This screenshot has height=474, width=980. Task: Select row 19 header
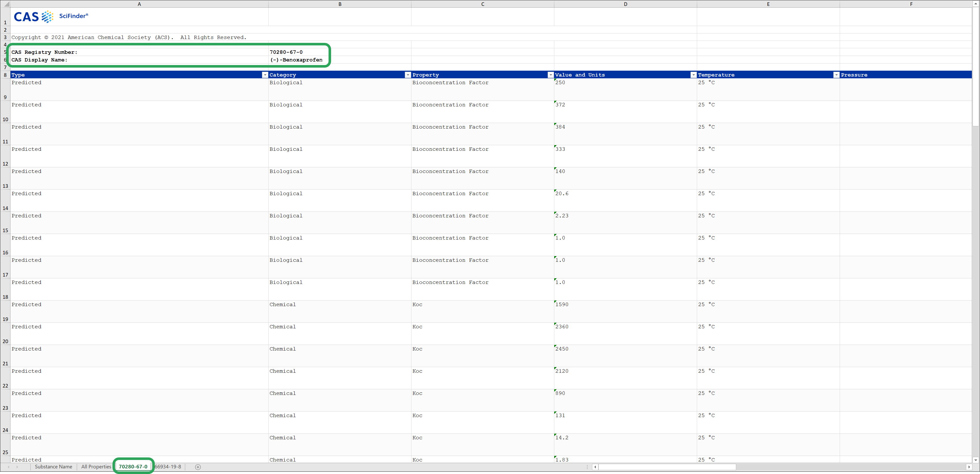pyautogui.click(x=5, y=311)
